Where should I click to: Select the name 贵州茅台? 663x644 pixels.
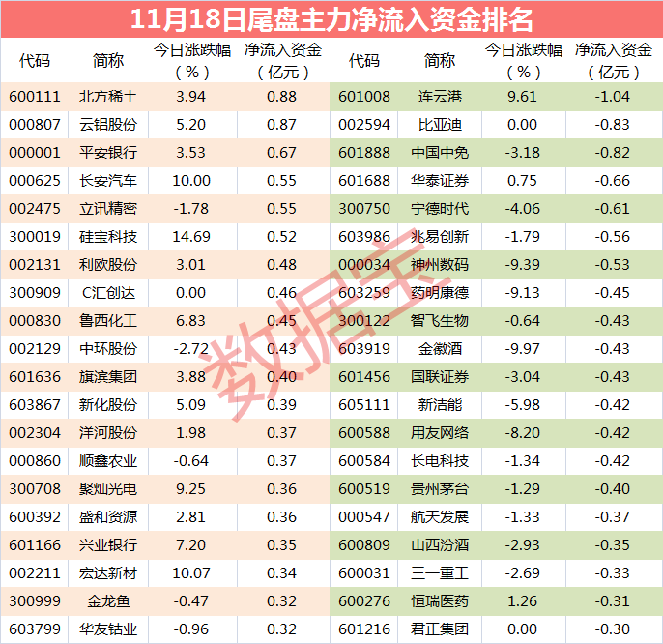440,488
